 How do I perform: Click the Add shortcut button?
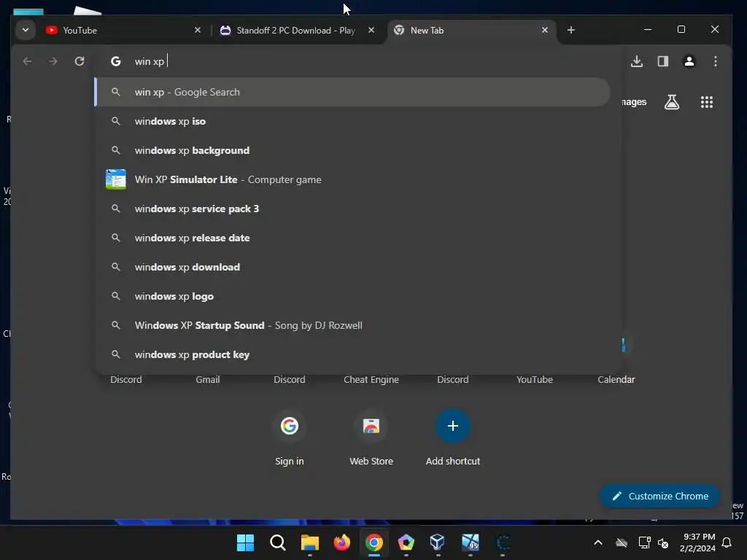tap(452, 438)
